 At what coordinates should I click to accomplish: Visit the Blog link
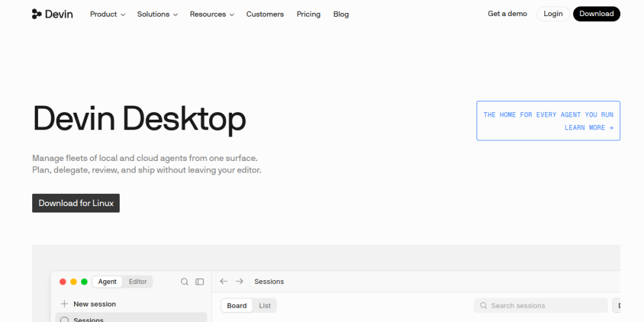341,14
